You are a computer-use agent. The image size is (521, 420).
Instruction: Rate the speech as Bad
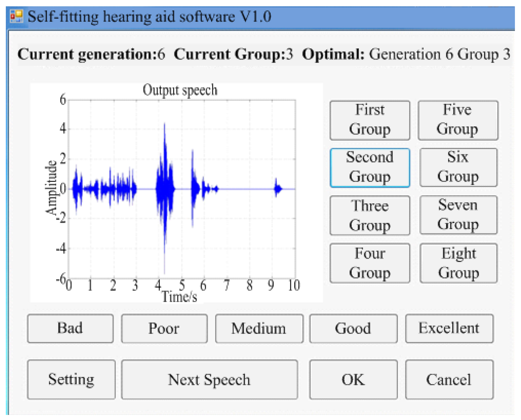pos(70,328)
